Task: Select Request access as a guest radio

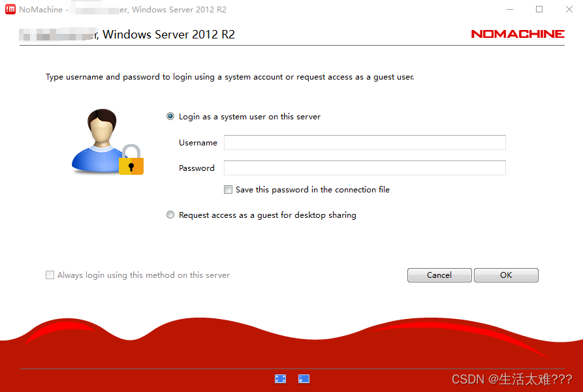Action: pyautogui.click(x=170, y=215)
